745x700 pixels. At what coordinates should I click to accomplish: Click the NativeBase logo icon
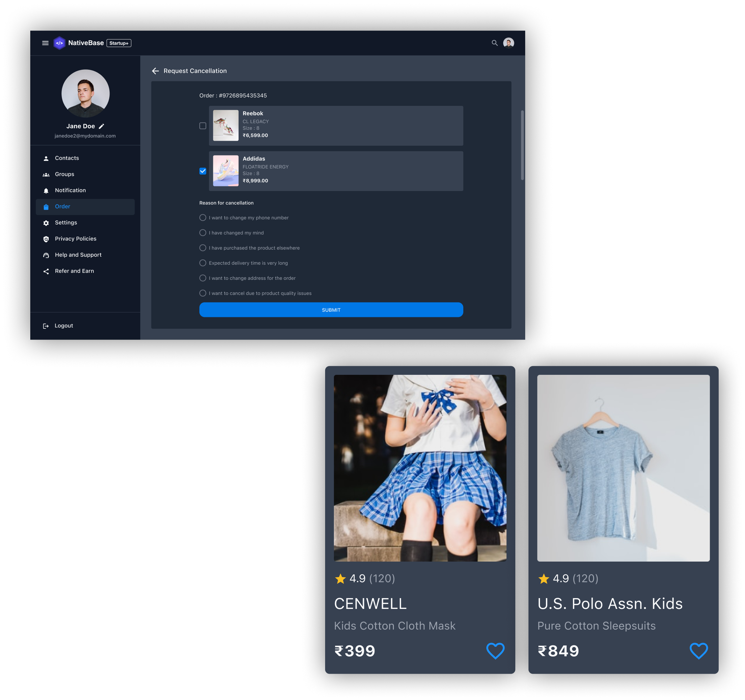point(59,43)
